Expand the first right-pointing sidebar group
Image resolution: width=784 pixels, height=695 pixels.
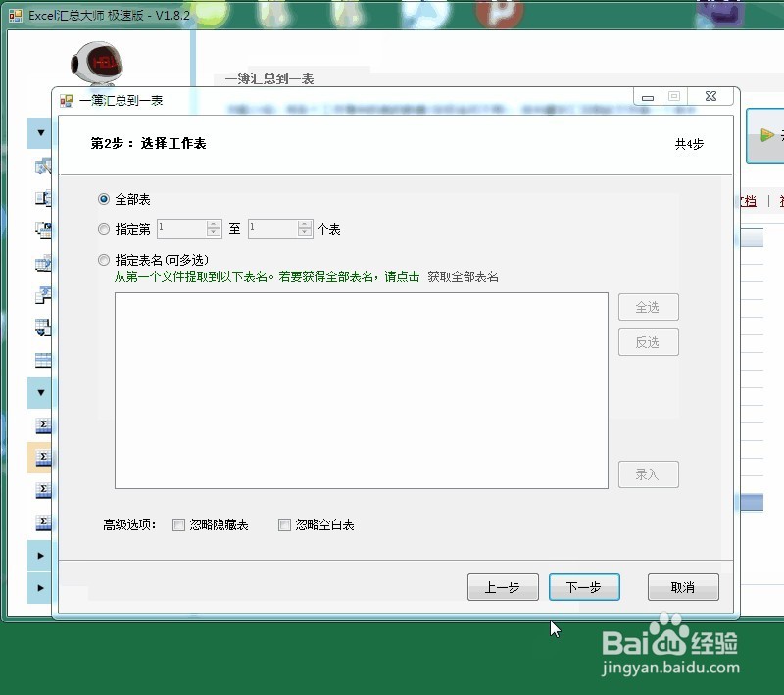pos(40,556)
